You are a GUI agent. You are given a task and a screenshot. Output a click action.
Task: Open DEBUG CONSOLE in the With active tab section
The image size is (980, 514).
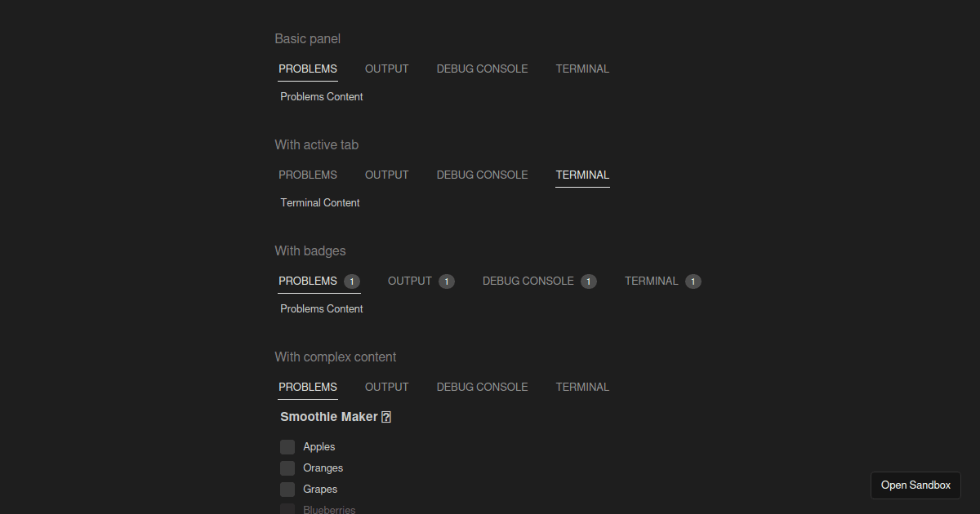tap(482, 175)
